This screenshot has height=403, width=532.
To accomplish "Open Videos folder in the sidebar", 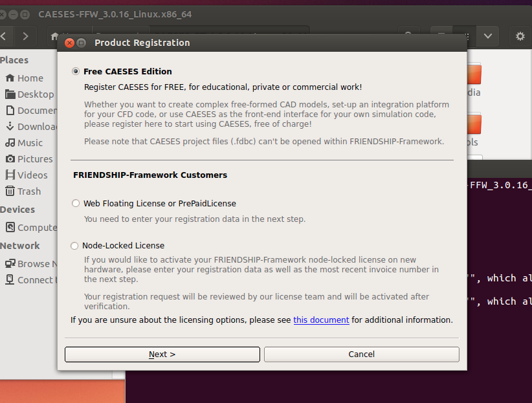I will coord(27,175).
